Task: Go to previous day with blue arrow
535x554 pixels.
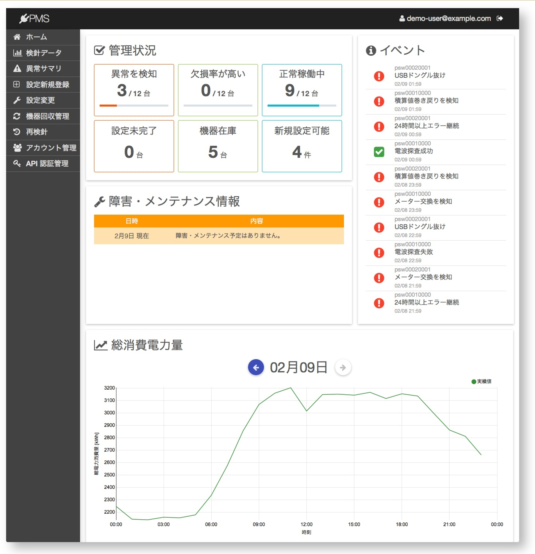Action: pyautogui.click(x=256, y=367)
